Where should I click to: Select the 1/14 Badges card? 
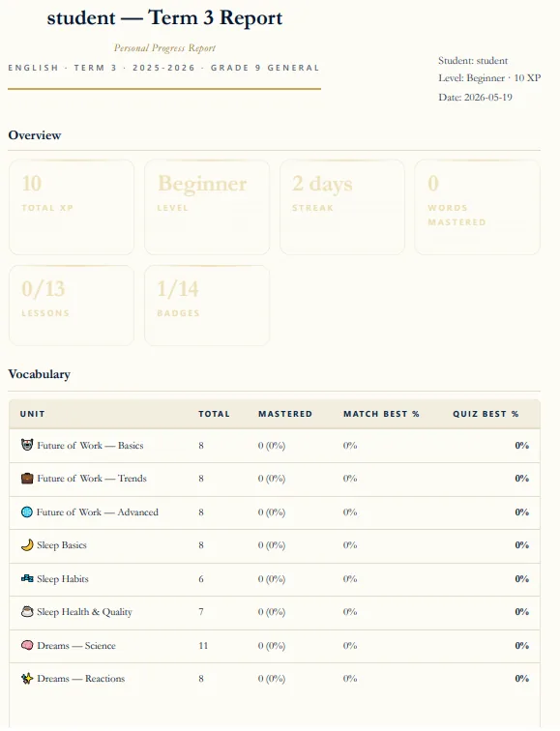(207, 306)
